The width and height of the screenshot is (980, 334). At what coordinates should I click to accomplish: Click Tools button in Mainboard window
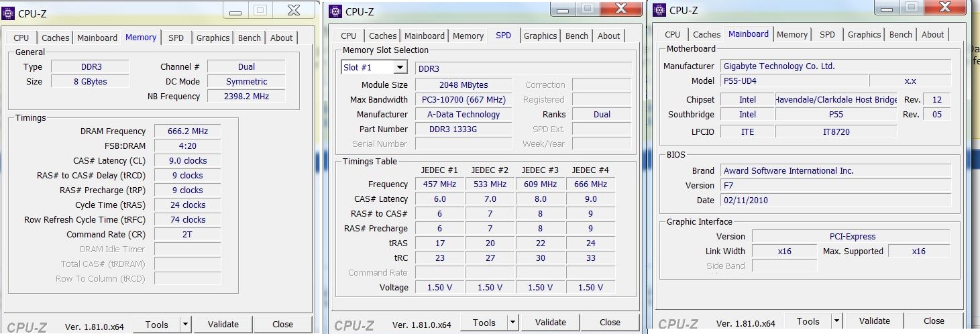(x=808, y=321)
